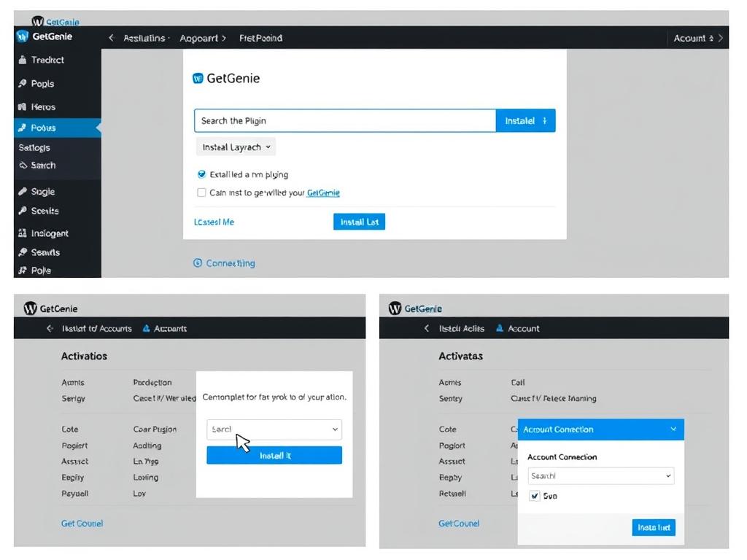
Task: Expand the Insteal Layrach dropdown
Action: pyautogui.click(x=236, y=147)
